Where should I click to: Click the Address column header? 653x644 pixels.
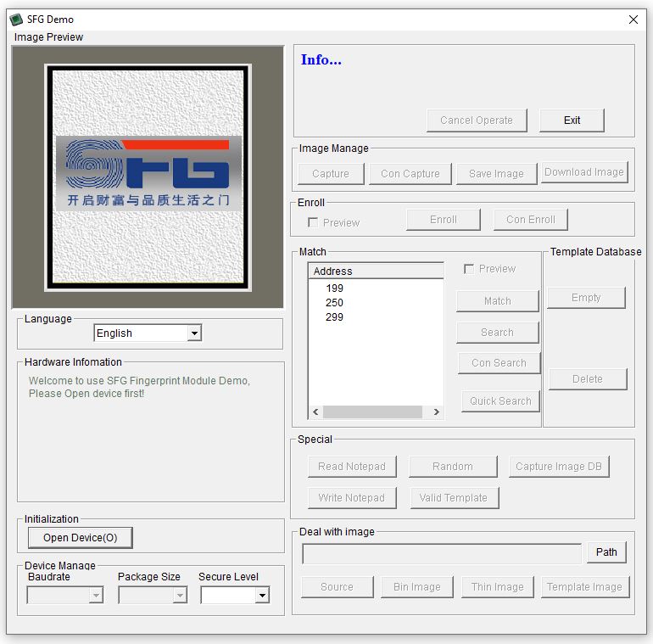coord(375,272)
